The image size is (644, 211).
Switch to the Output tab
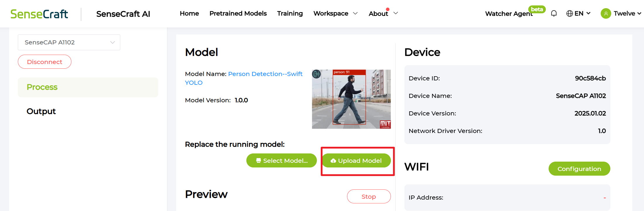tap(41, 111)
